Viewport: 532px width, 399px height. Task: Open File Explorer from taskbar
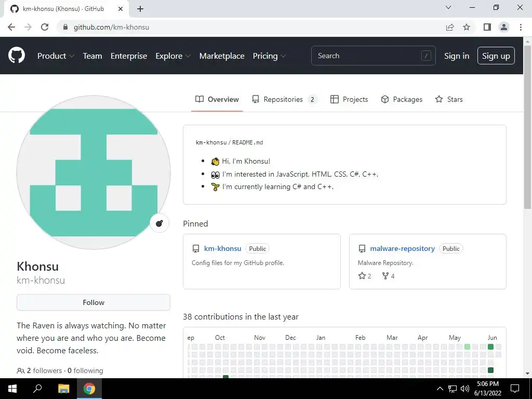pyautogui.click(x=63, y=389)
